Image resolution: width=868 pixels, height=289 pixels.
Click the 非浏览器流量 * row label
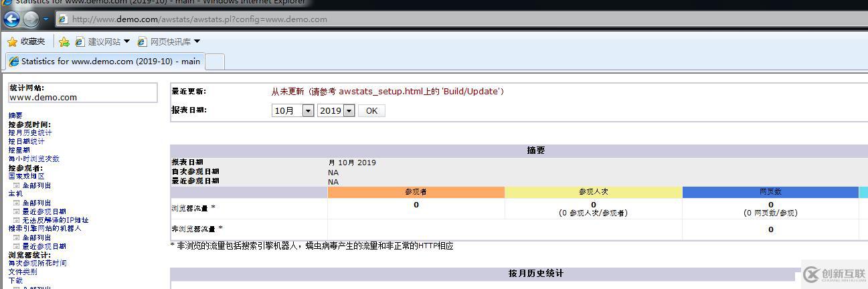(x=197, y=229)
